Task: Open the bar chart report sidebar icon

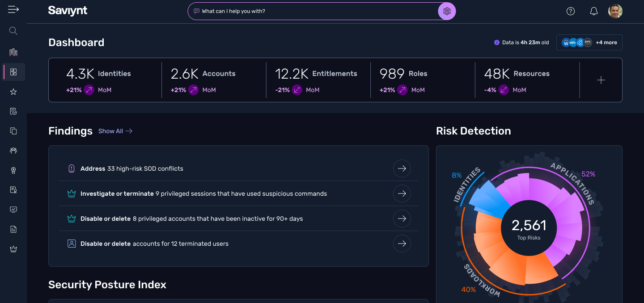Action: point(13,229)
